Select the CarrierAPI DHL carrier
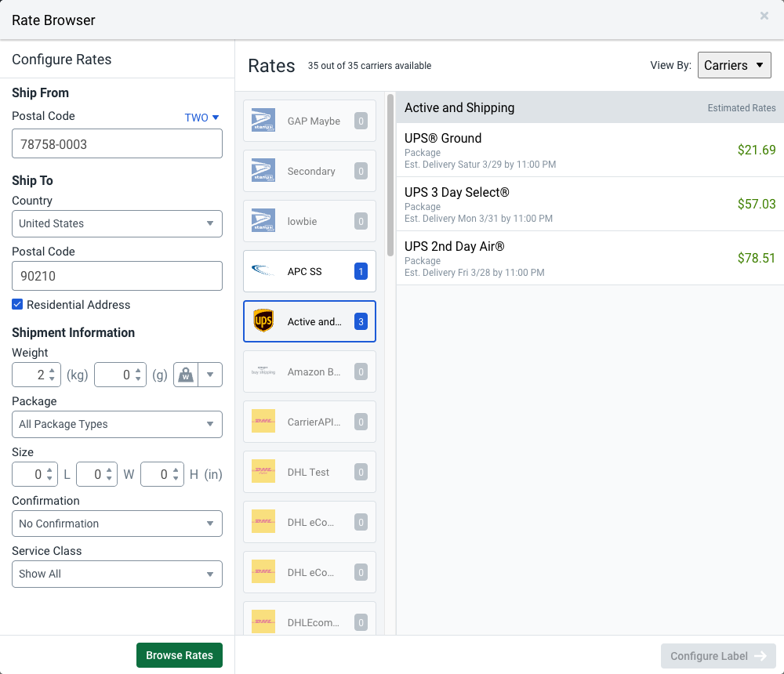Screen dimensions: 784x674 tap(310, 422)
